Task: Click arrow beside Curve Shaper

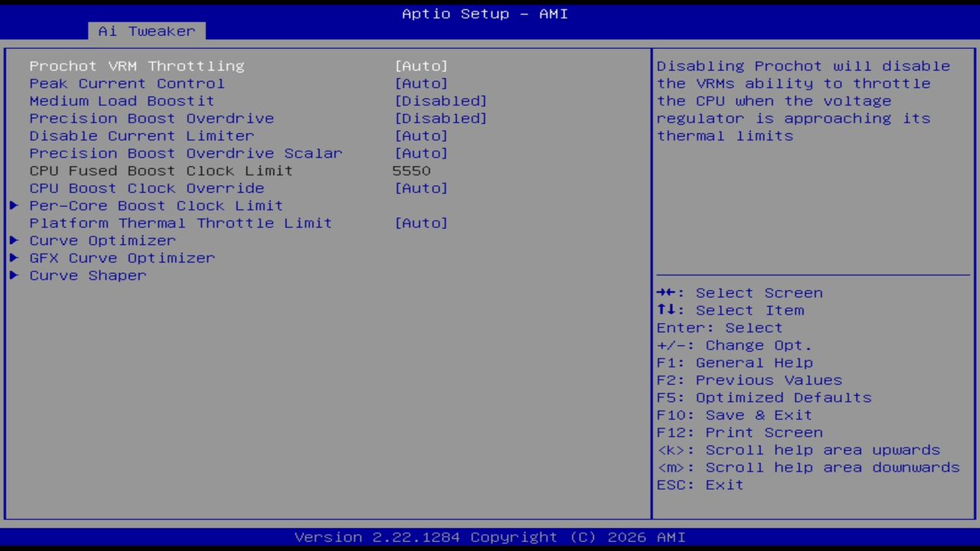Action: point(14,275)
